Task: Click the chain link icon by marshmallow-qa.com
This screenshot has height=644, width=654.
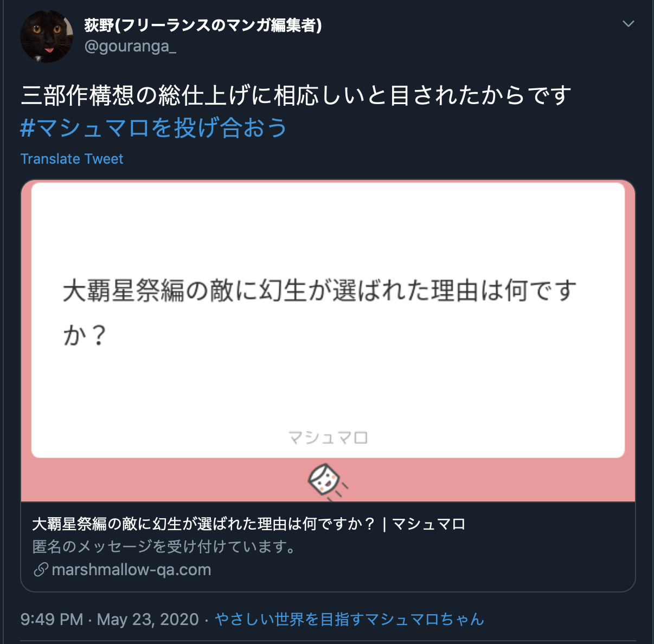Action: (x=41, y=570)
